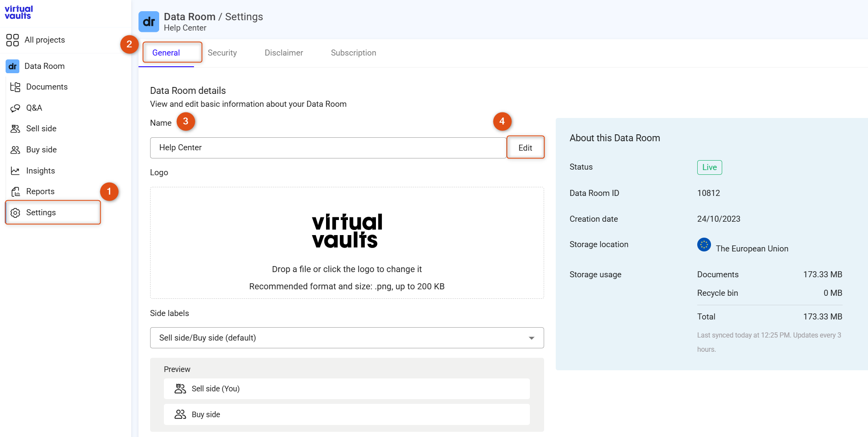This screenshot has height=437, width=868.
Task: Click the Help Center name field
Action: [x=328, y=148]
